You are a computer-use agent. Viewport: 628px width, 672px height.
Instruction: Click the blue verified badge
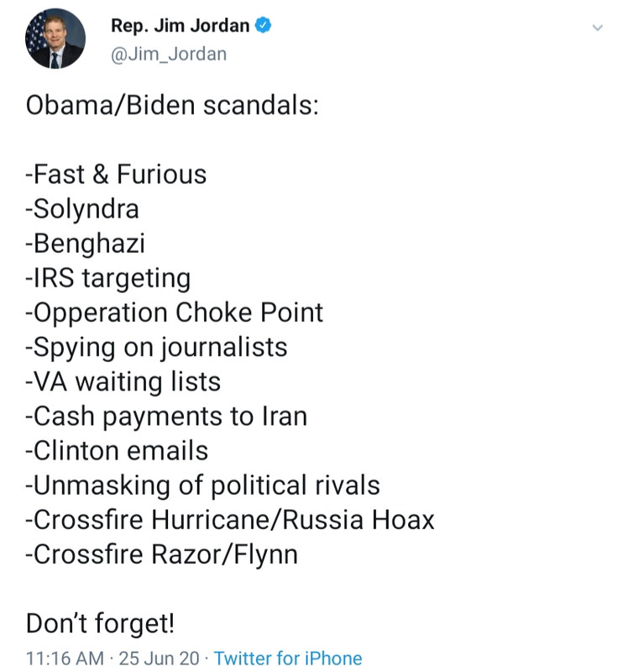(x=263, y=26)
